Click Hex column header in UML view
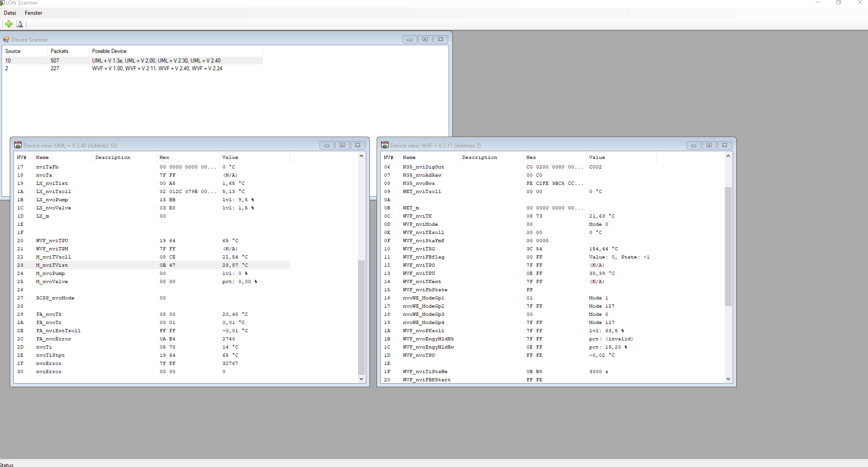Image resolution: width=868 pixels, height=467 pixels. point(188,157)
